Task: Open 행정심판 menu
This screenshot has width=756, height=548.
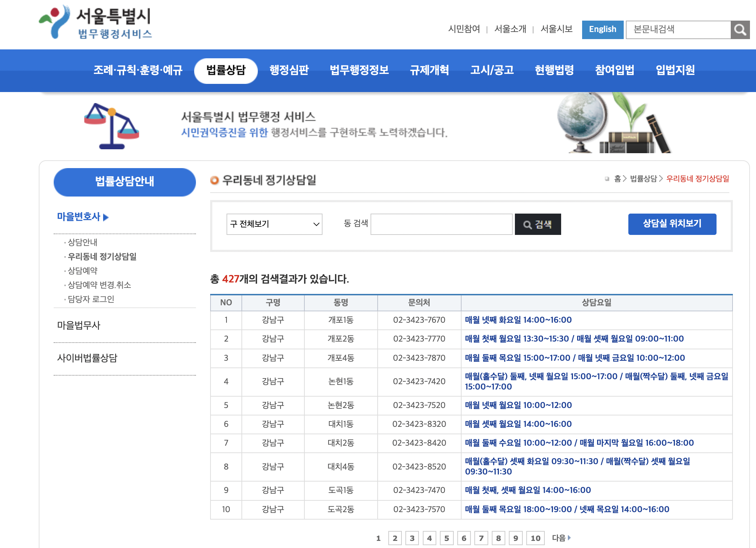Action: [x=289, y=70]
